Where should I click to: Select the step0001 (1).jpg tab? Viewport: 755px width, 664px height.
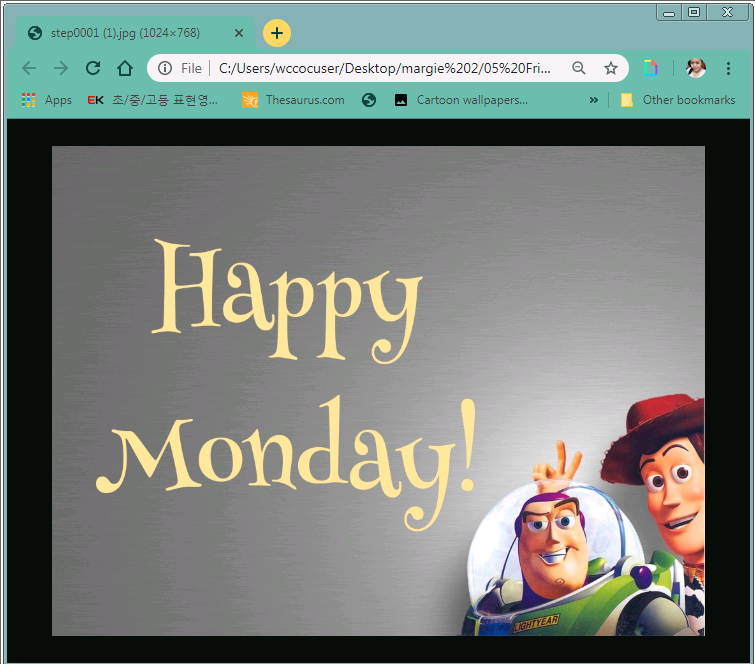point(135,33)
